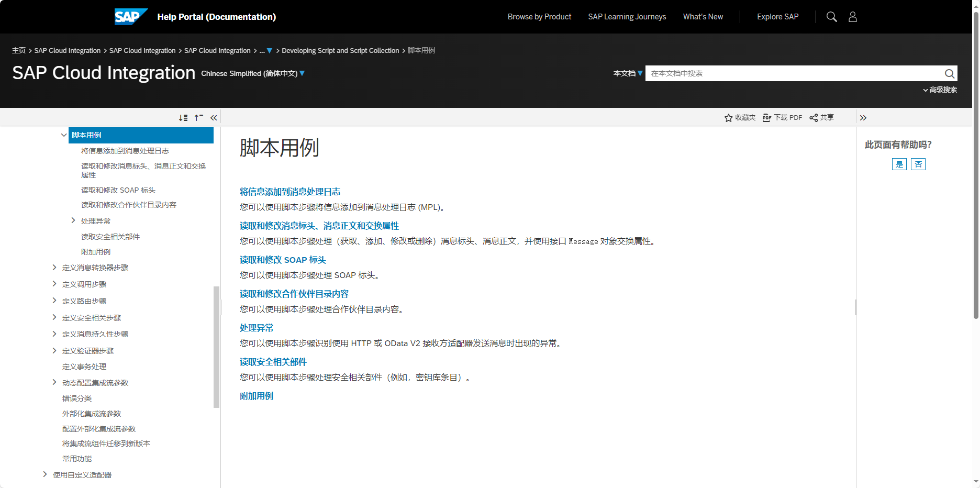Open 读取和修改 SOAP 标头 content link
The width and height of the screenshot is (980, 488).
tap(283, 260)
